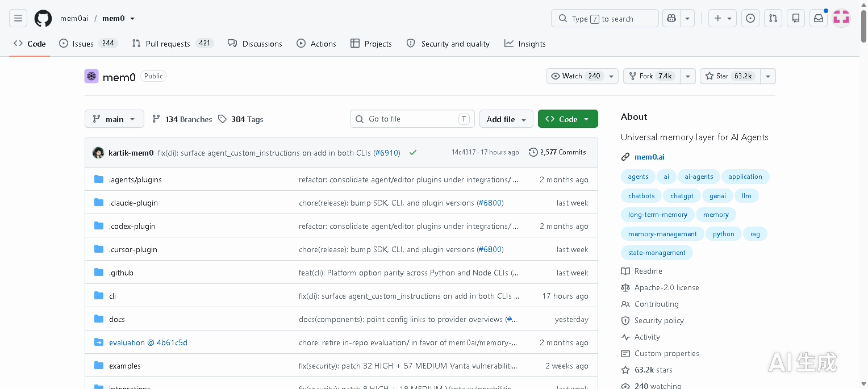Open the cli folder
Viewport: 868px width, 389px height.
tap(112, 296)
